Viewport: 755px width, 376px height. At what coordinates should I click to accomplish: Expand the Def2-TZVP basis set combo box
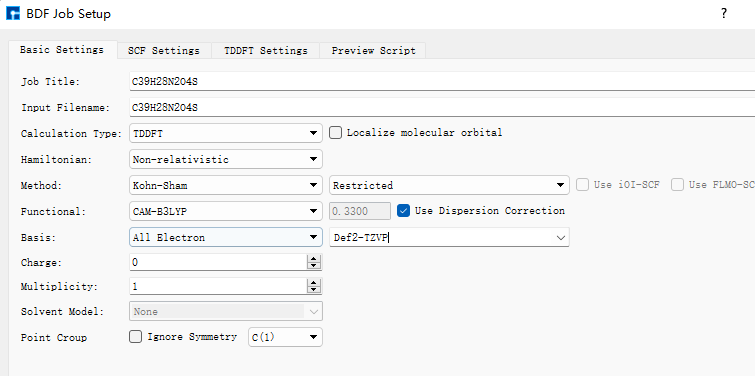[560, 237]
